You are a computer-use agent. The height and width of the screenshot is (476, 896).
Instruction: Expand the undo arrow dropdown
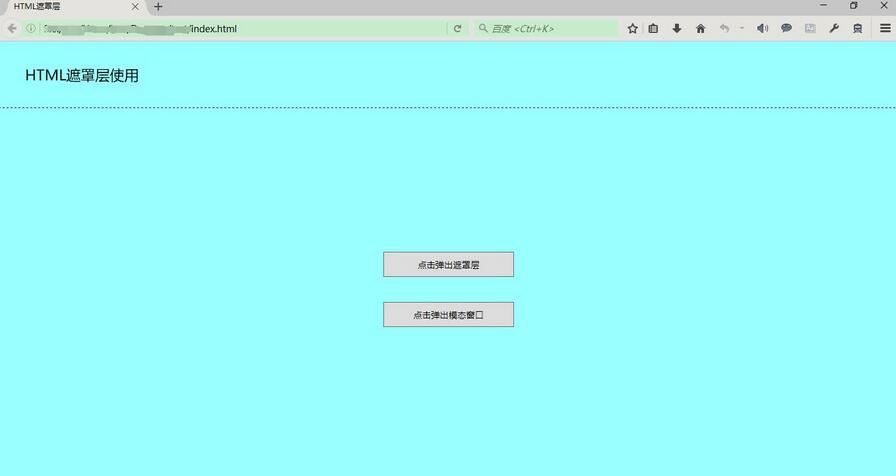[741, 29]
